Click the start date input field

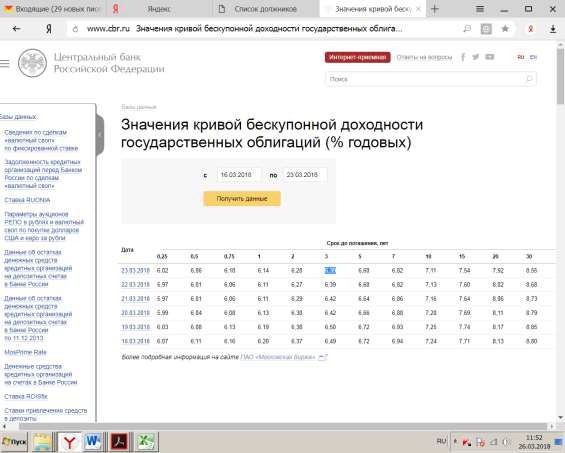[x=239, y=175]
